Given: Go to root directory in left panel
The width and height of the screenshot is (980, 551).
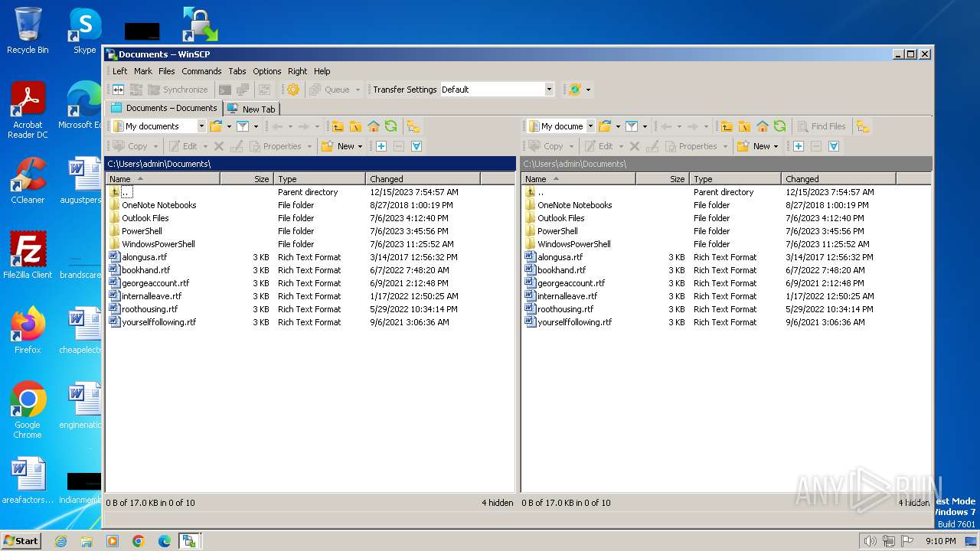Looking at the screenshot, I should pos(355,126).
